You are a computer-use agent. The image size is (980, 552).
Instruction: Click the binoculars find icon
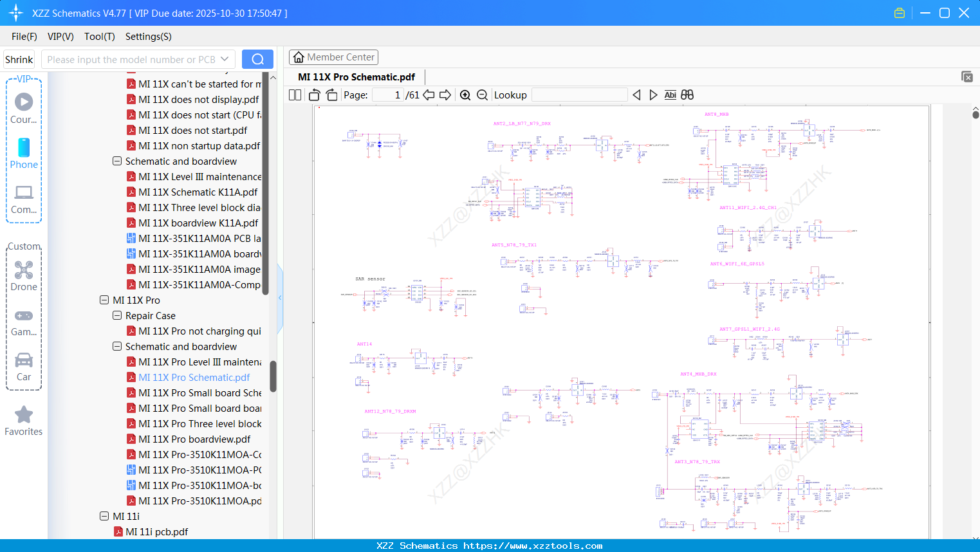coord(687,95)
